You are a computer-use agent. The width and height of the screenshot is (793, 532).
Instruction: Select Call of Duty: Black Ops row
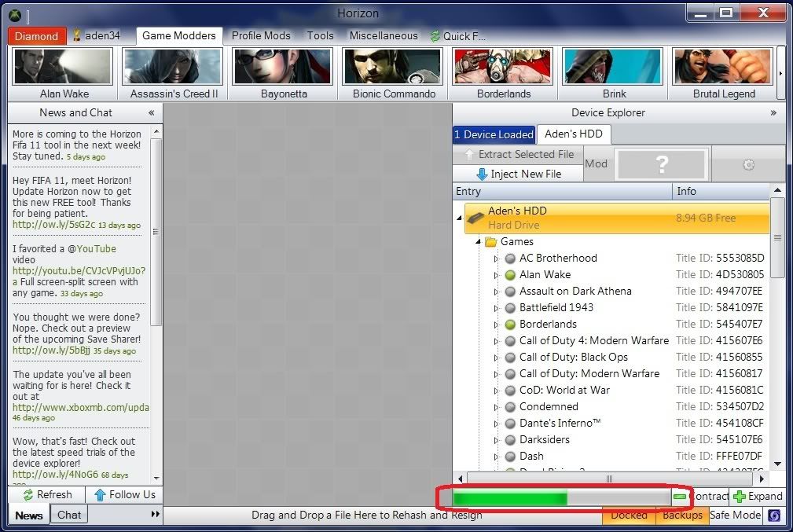point(630,358)
